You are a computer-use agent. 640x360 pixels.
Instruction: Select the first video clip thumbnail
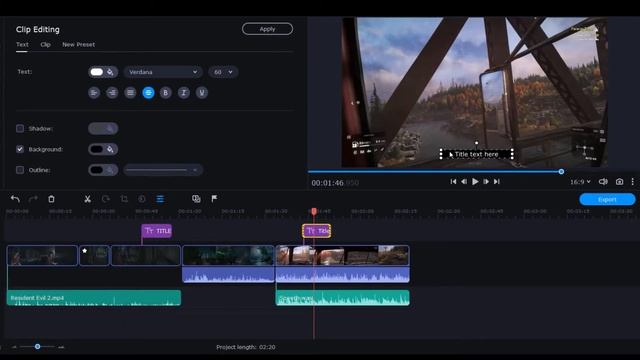click(x=42, y=256)
